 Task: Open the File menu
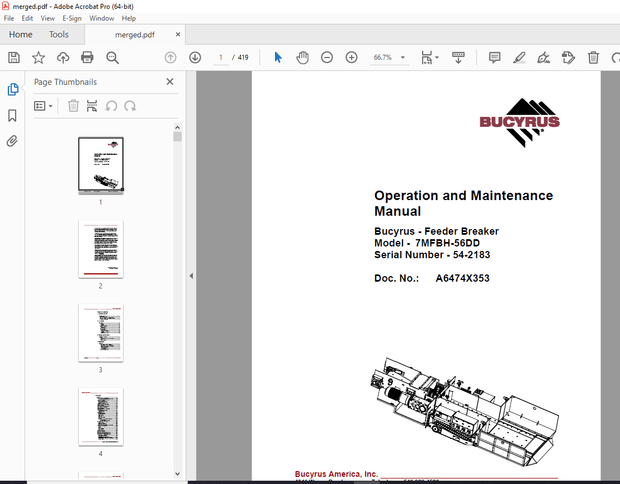tap(9, 18)
